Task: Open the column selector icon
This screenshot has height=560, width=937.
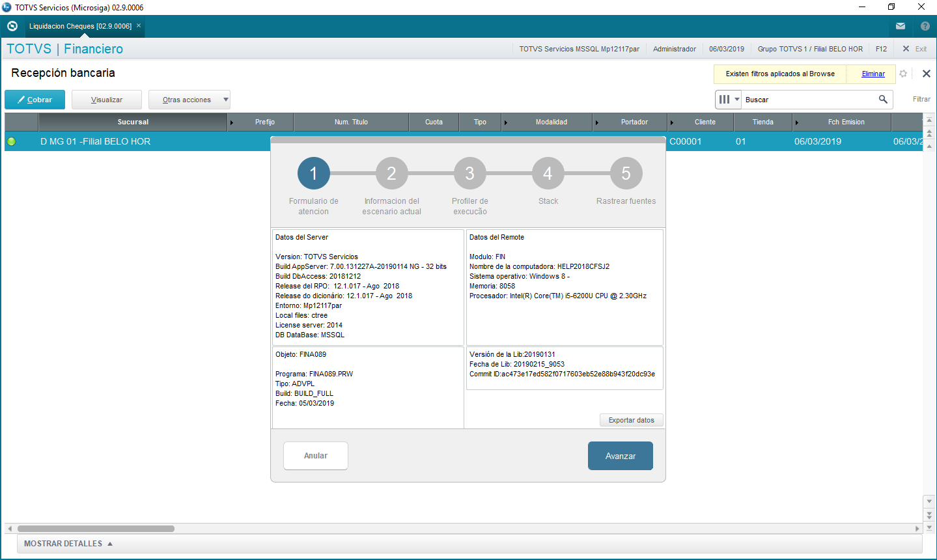Action: [724, 100]
